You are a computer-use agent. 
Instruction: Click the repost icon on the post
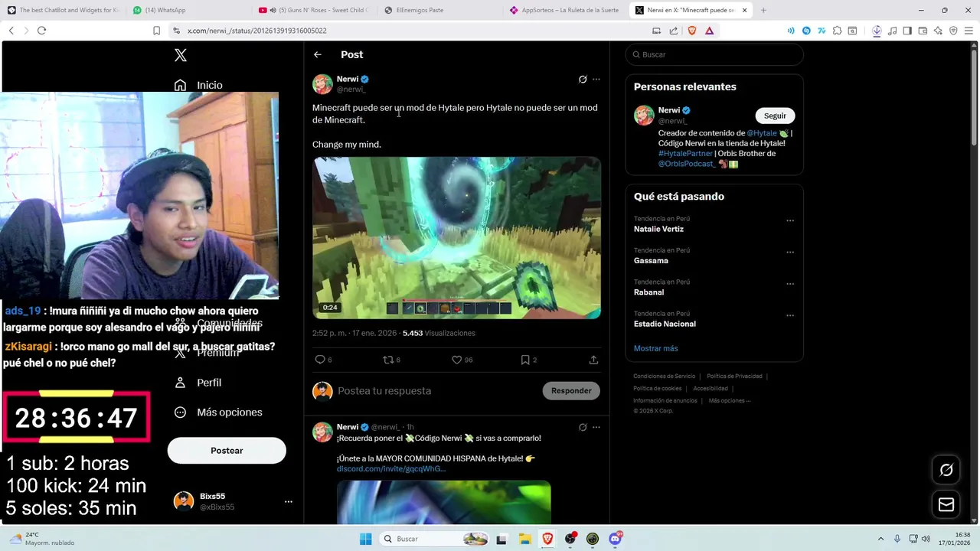(388, 360)
